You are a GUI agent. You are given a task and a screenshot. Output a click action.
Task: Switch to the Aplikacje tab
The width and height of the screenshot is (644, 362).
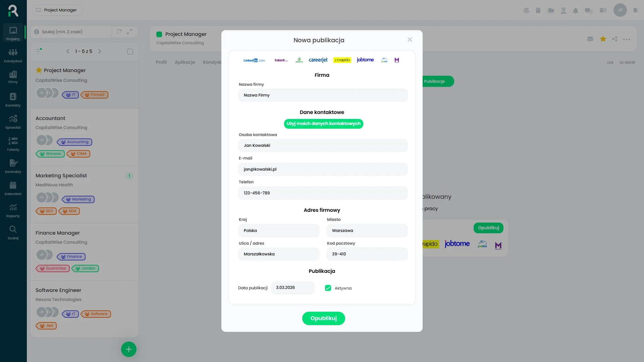[x=185, y=62]
